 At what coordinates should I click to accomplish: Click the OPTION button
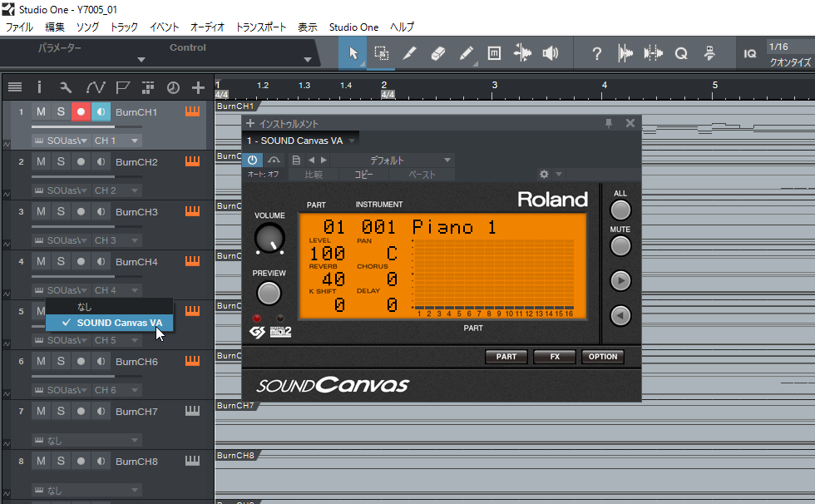pos(603,357)
